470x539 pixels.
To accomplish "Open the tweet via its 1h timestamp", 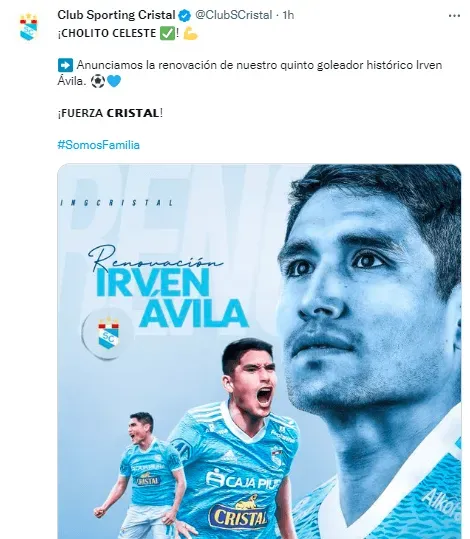I will pyautogui.click(x=288, y=15).
